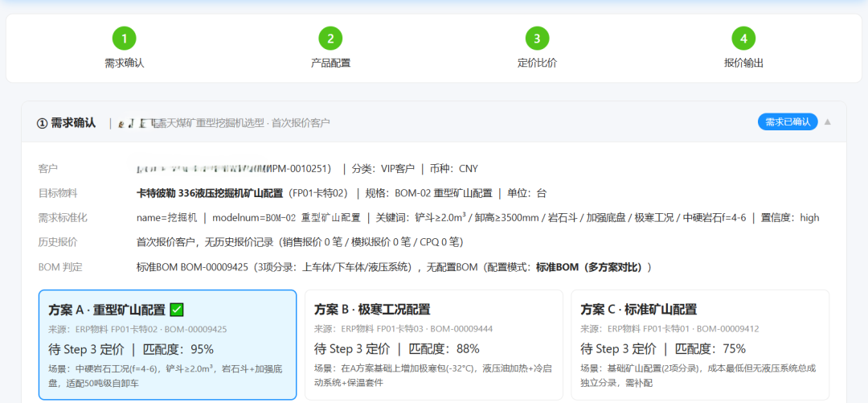Click 方案 B source BOM-00009444 line
Image resolution: width=868 pixels, height=403 pixels.
(403, 329)
